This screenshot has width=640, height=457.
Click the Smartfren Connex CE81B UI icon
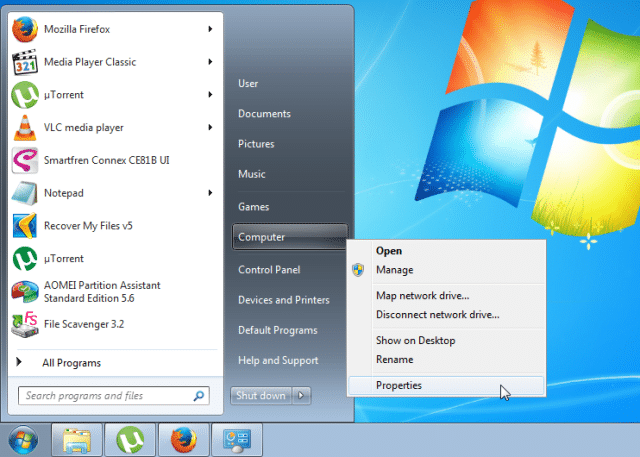[24, 160]
